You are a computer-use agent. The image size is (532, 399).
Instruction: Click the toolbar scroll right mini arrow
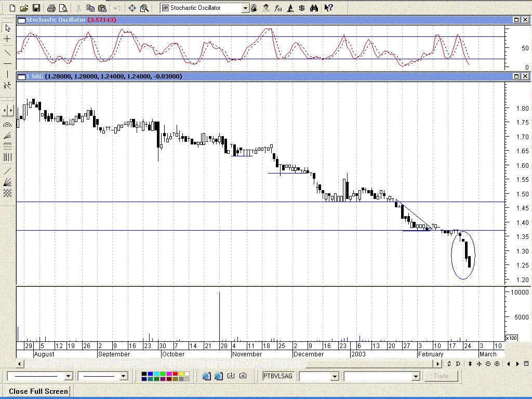11,110
